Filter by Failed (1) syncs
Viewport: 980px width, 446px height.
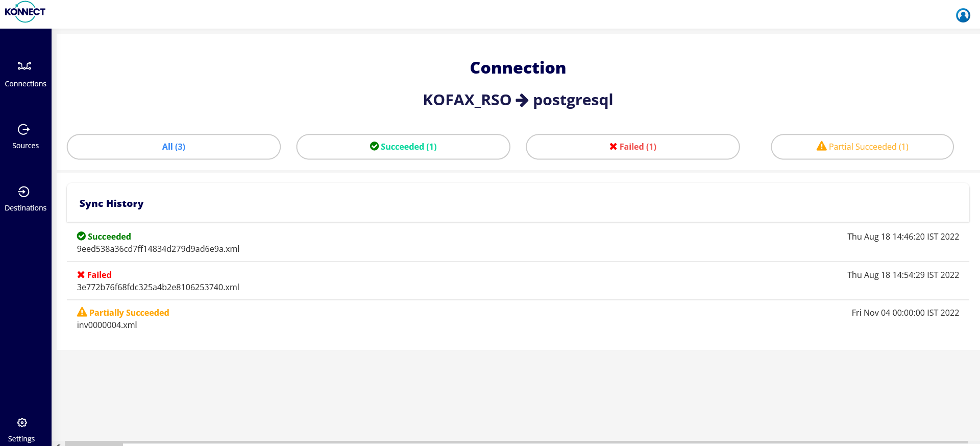pyautogui.click(x=632, y=147)
